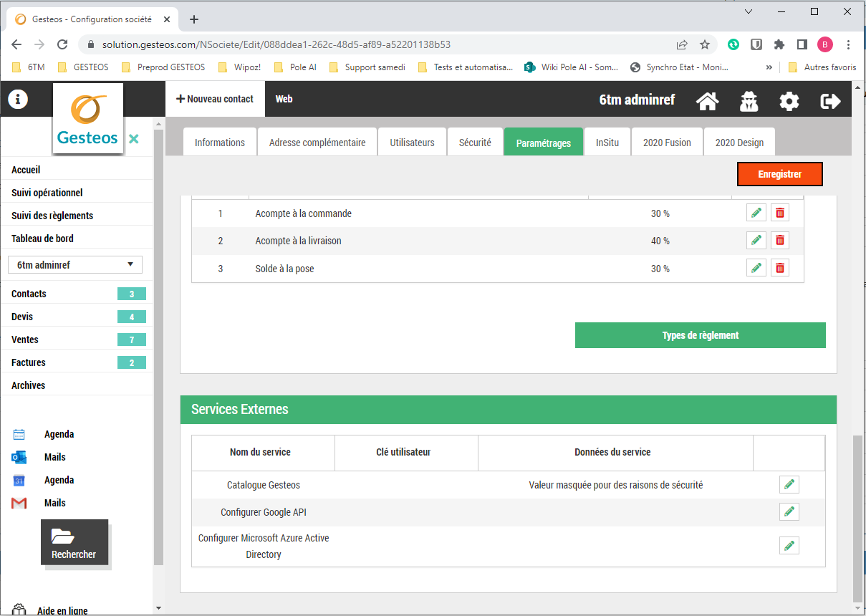Open Chrome's three-dot menu
The height and width of the screenshot is (616, 866).
tap(849, 44)
